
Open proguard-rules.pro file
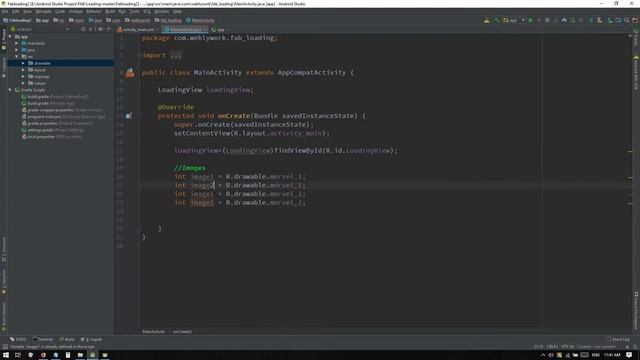point(64,117)
